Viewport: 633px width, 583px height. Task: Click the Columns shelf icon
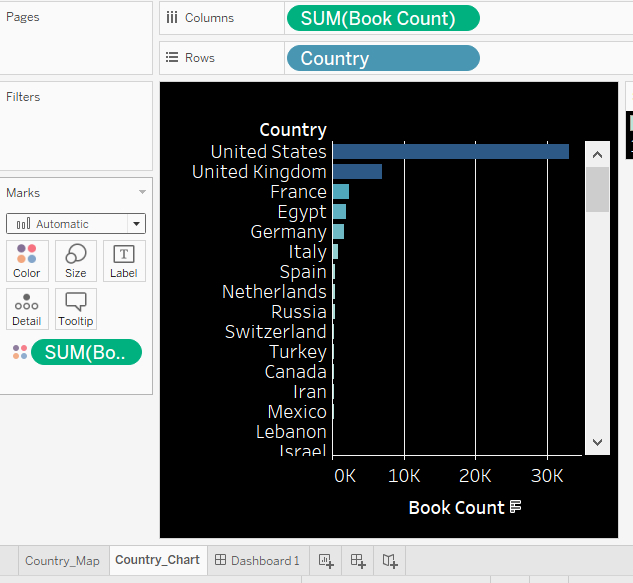(x=172, y=17)
